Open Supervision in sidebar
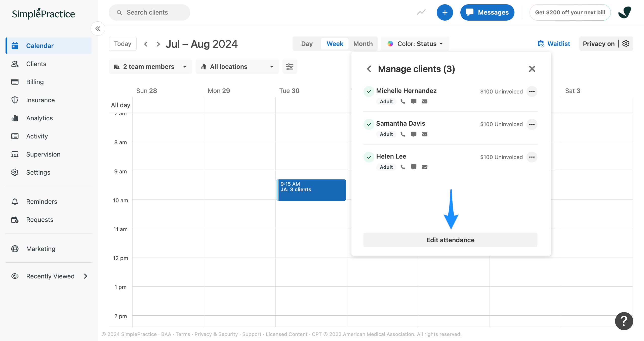 [x=49, y=154]
